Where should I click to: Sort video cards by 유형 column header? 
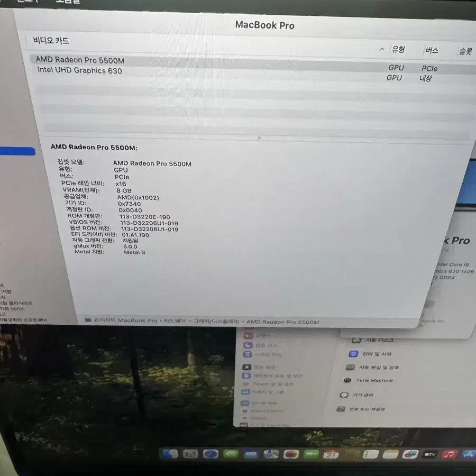(x=398, y=50)
